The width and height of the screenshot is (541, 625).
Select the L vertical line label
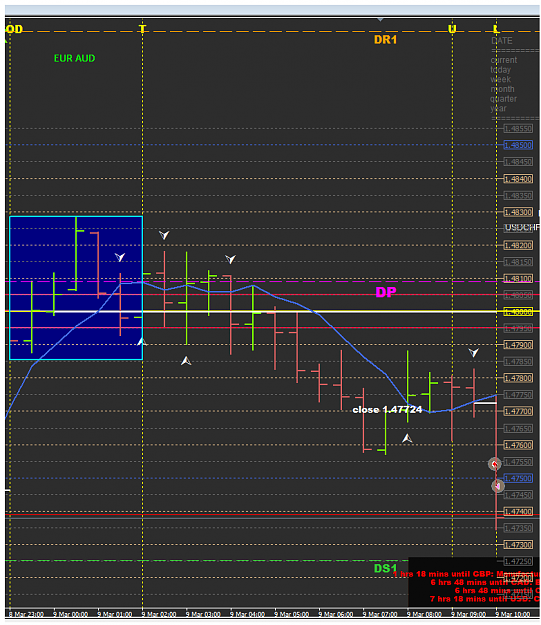[x=496, y=29]
